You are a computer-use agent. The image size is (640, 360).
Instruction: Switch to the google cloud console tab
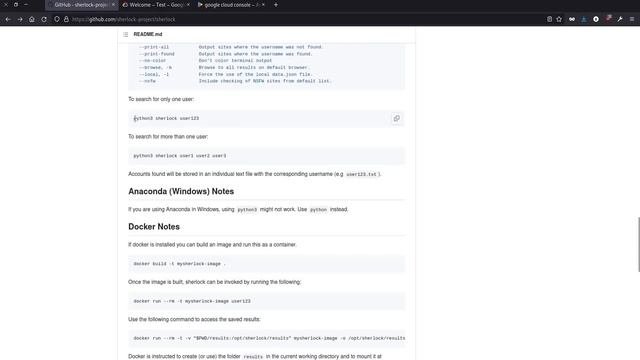231,5
